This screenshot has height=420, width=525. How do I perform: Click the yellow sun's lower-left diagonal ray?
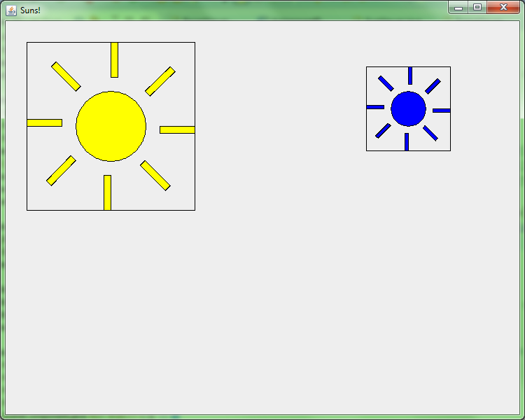61,170
